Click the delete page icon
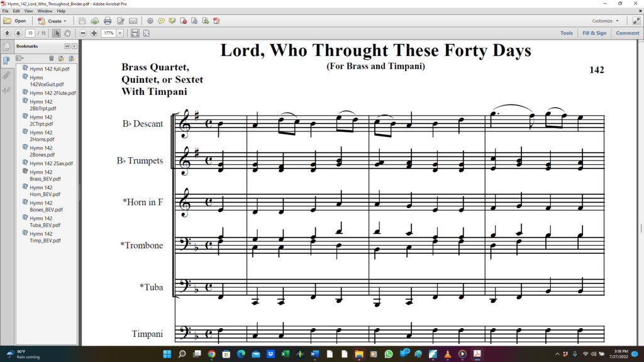 (183, 21)
